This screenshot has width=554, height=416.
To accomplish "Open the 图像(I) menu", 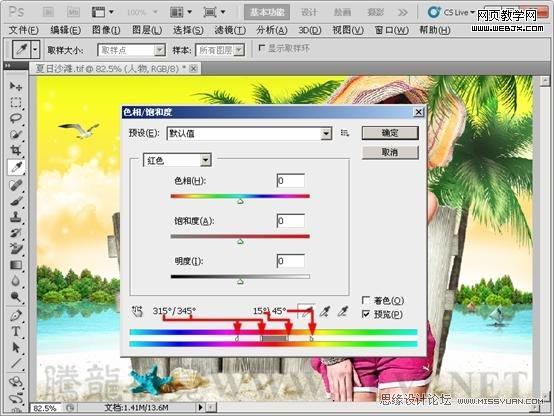I will click(106, 30).
